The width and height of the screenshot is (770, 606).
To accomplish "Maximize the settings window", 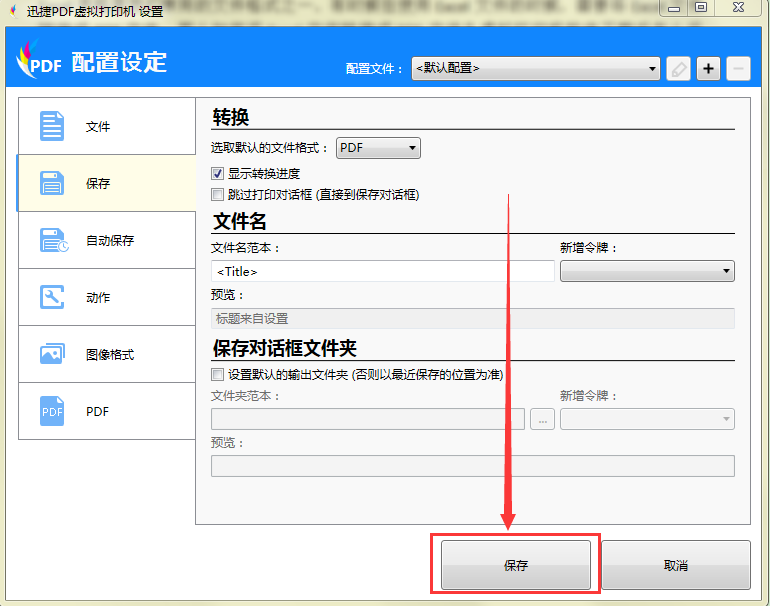I will point(701,8).
